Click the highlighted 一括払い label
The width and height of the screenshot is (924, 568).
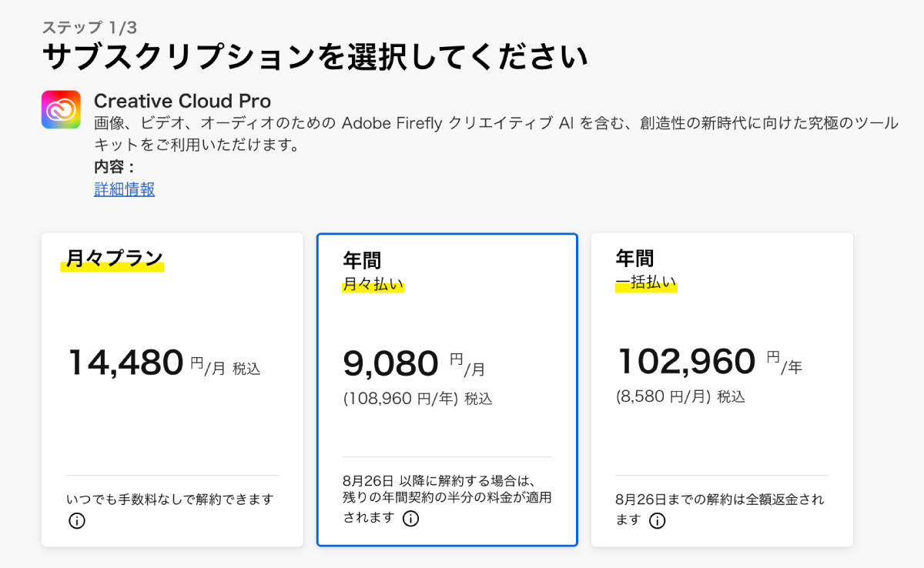click(646, 283)
